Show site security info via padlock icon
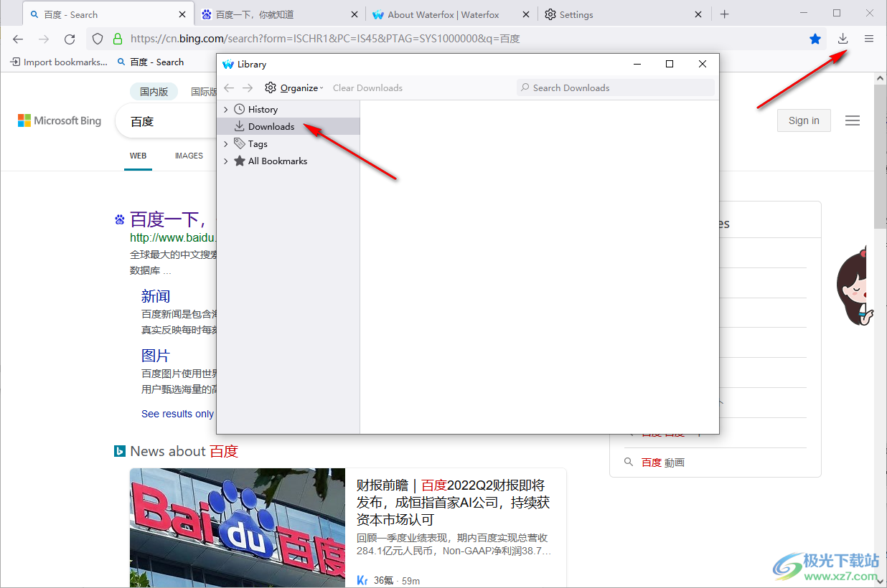The width and height of the screenshot is (887, 588). 117,39
